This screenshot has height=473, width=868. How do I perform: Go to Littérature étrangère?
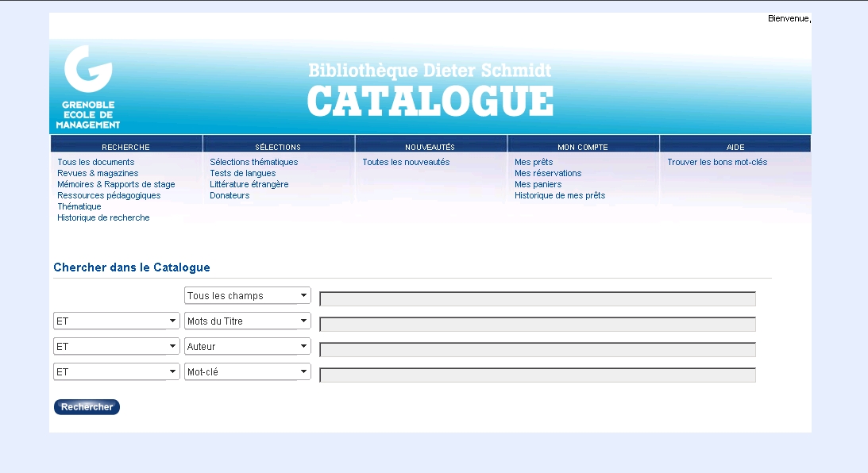tap(249, 184)
